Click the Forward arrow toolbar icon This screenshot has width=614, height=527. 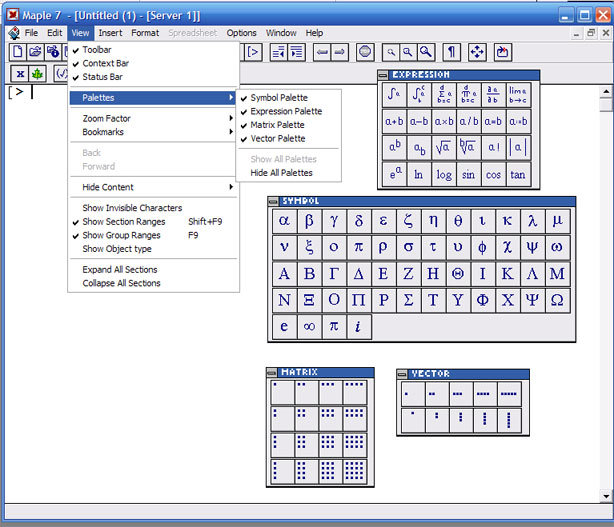point(340,52)
